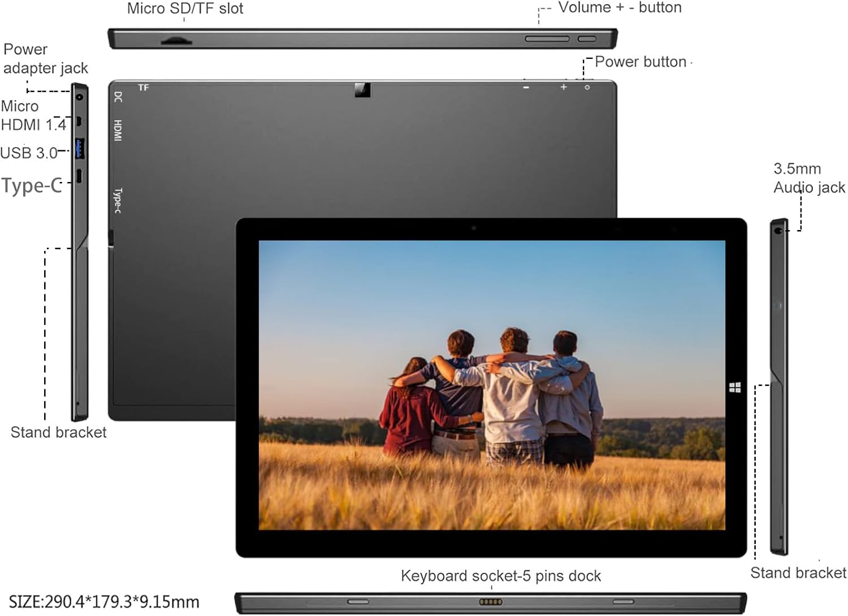Click the minus symbol on the tablet's back
Viewport: 848px width, 616px height.
point(526,88)
